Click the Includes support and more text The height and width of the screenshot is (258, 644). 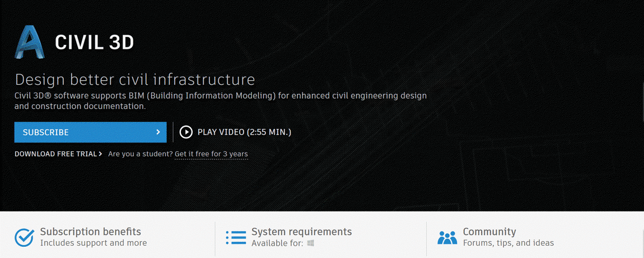click(93, 243)
